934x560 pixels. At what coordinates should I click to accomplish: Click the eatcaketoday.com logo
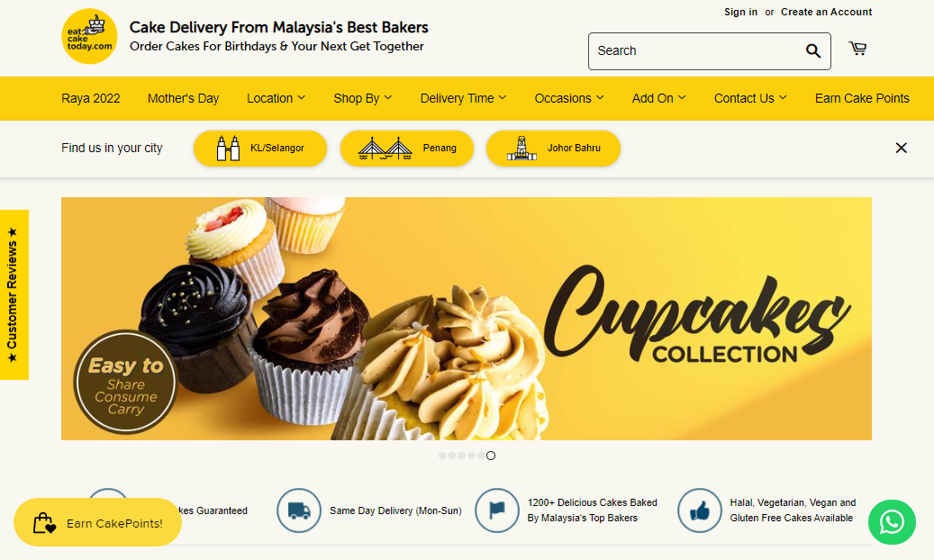click(x=89, y=36)
